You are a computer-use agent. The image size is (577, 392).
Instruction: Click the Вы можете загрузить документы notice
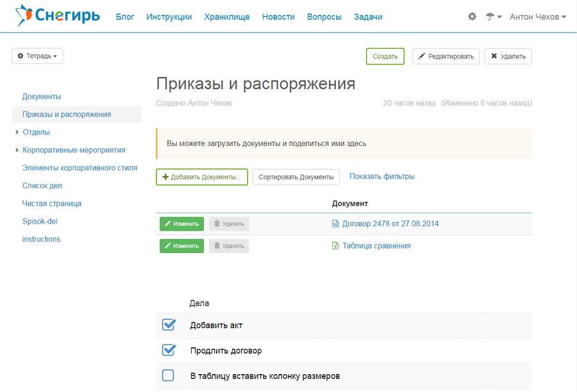[344, 143]
